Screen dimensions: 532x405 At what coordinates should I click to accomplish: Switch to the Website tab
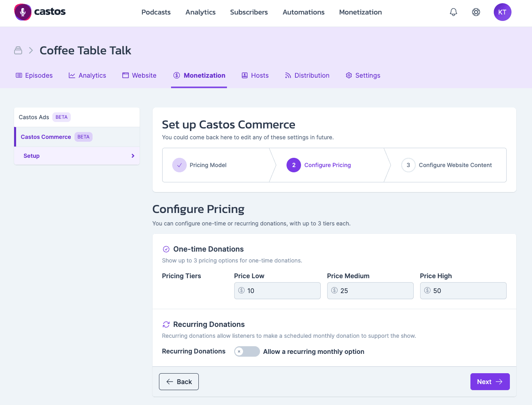(x=139, y=75)
